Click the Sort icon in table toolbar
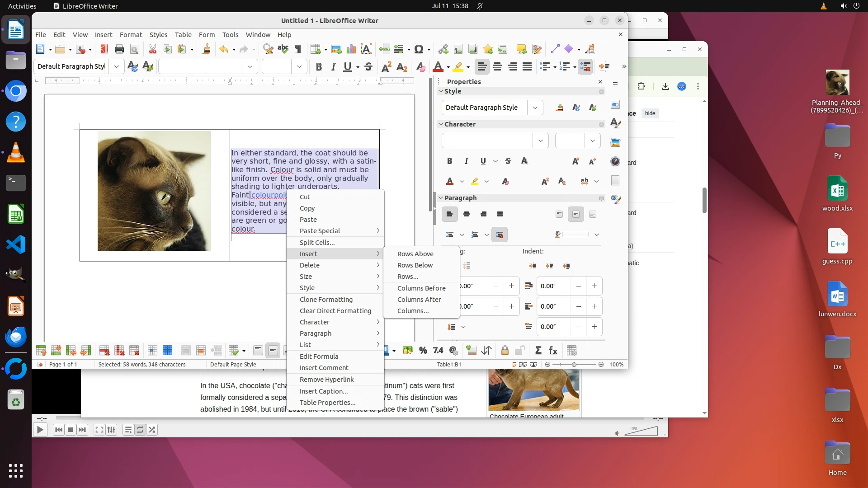Screen dimensions: 868x488 click(486, 351)
